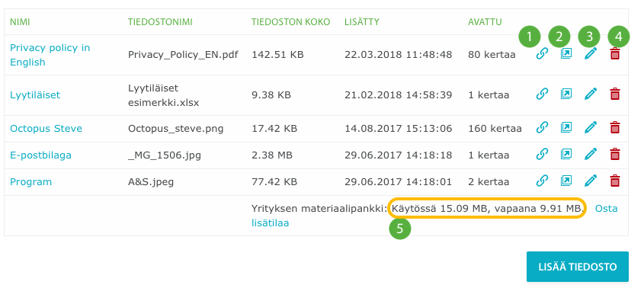Viewport: 644px width, 304px height.
Task: Edit the Privacy policy in English entry
Action: [591, 54]
